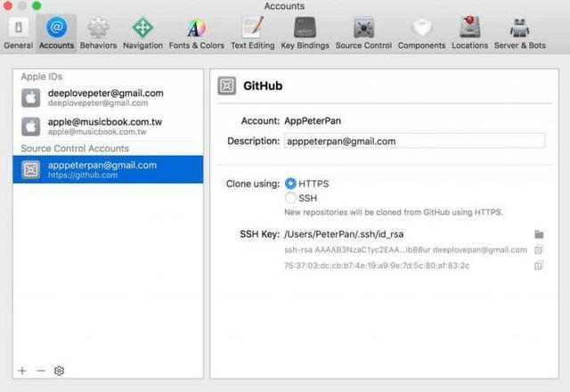
Task: Edit the Description text field
Action: coord(414,141)
